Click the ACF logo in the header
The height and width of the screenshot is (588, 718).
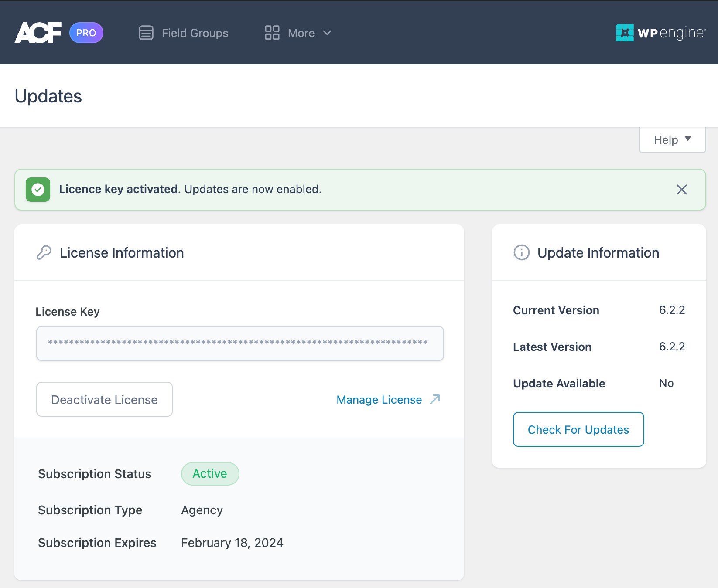pos(38,32)
